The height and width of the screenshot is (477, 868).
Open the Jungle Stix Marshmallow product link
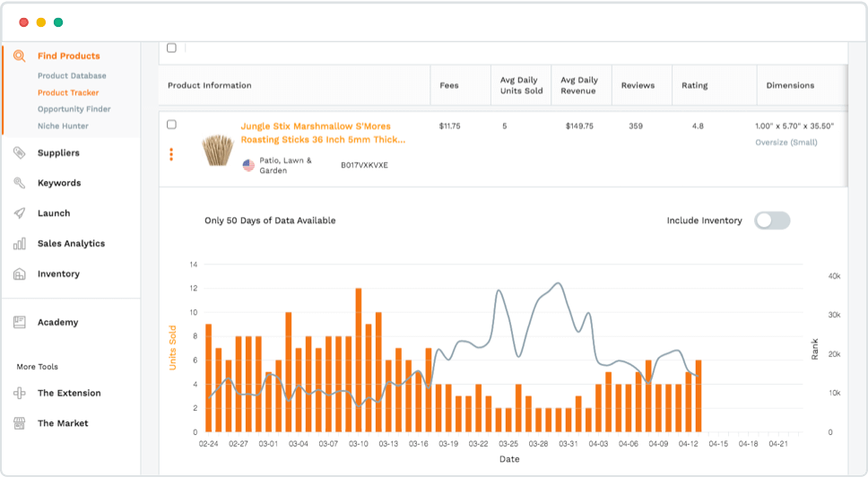tap(323, 133)
